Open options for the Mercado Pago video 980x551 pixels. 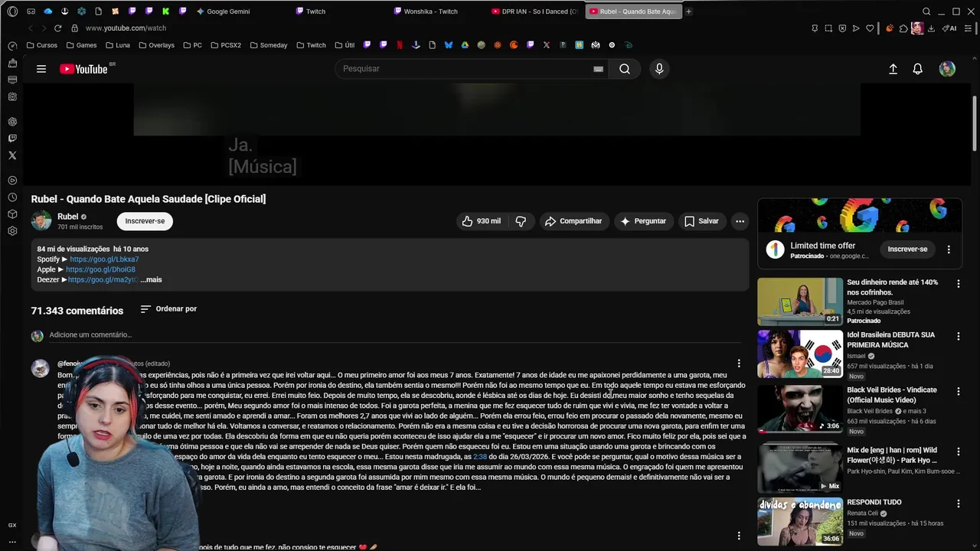tap(958, 284)
